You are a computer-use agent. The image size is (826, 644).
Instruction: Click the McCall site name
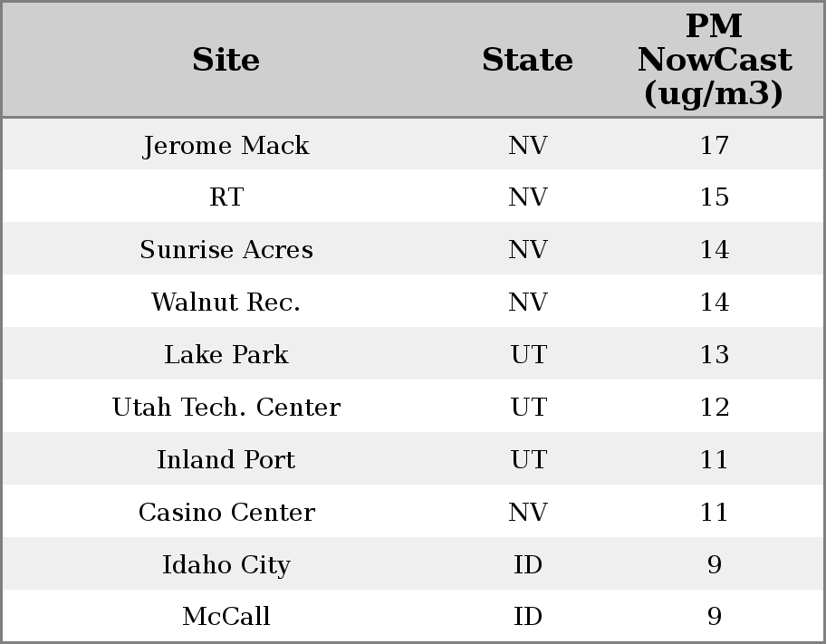click(x=226, y=617)
